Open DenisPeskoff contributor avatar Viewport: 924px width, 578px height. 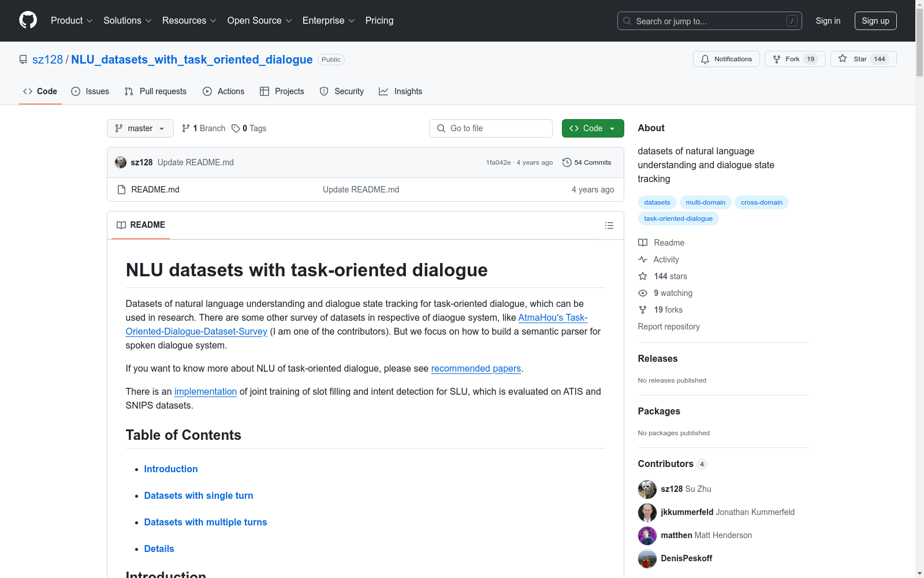click(647, 559)
